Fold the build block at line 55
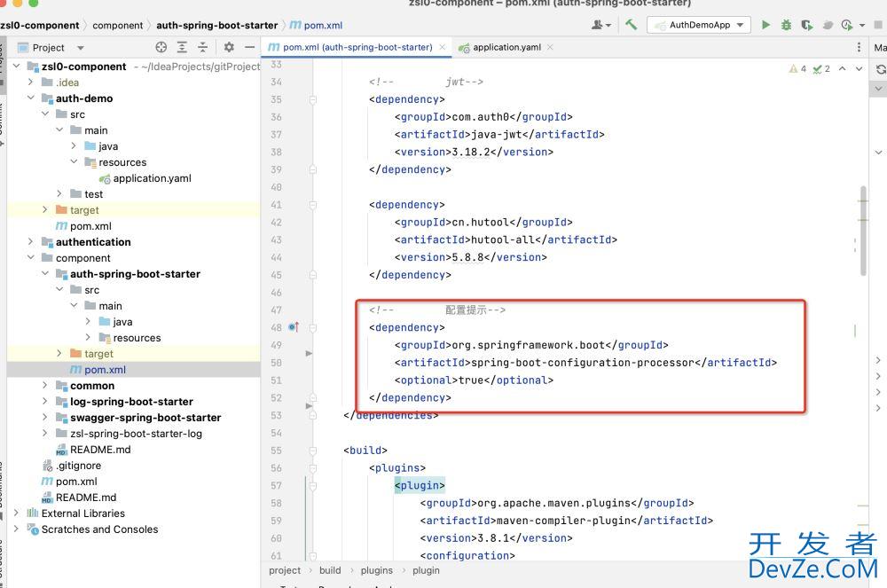The width and height of the screenshot is (887, 588). (x=312, y=451)
